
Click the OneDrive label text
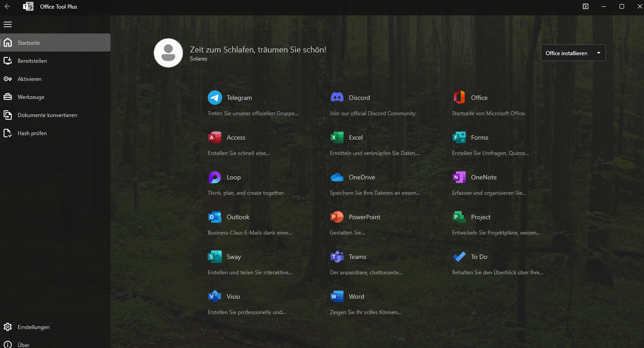tap(362, 177)
